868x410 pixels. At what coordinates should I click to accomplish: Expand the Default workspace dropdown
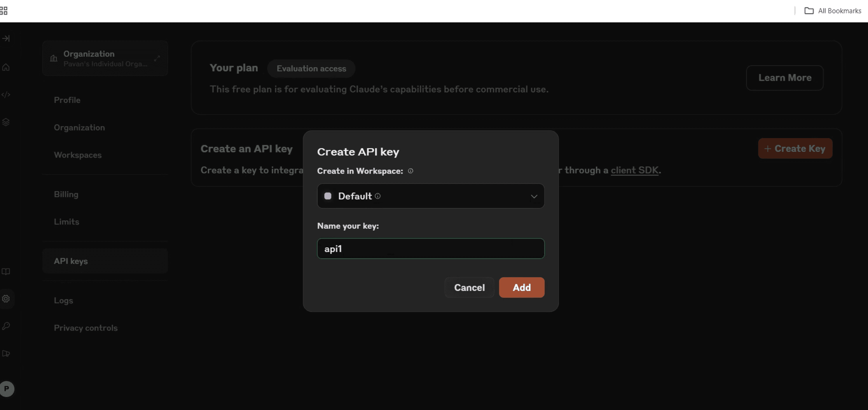coord(430,196)
